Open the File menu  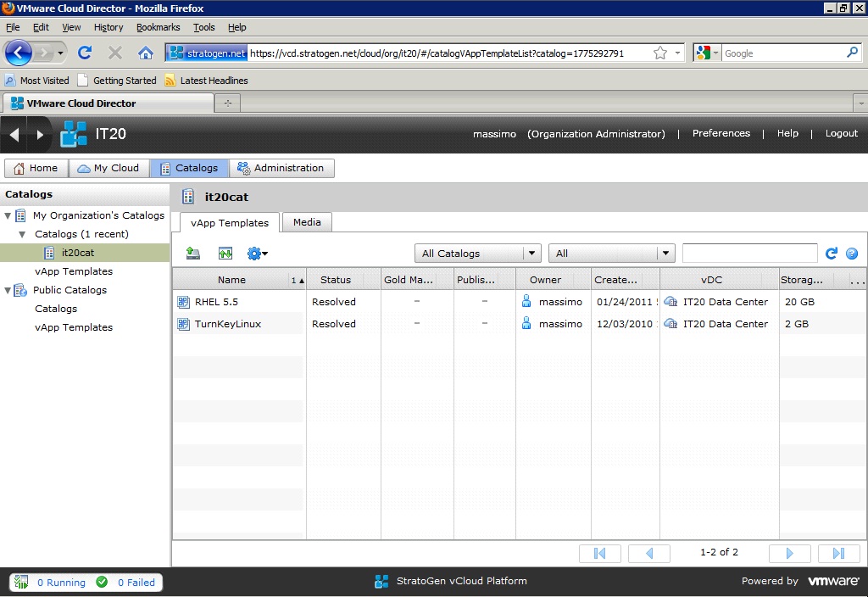coord(13,27)
